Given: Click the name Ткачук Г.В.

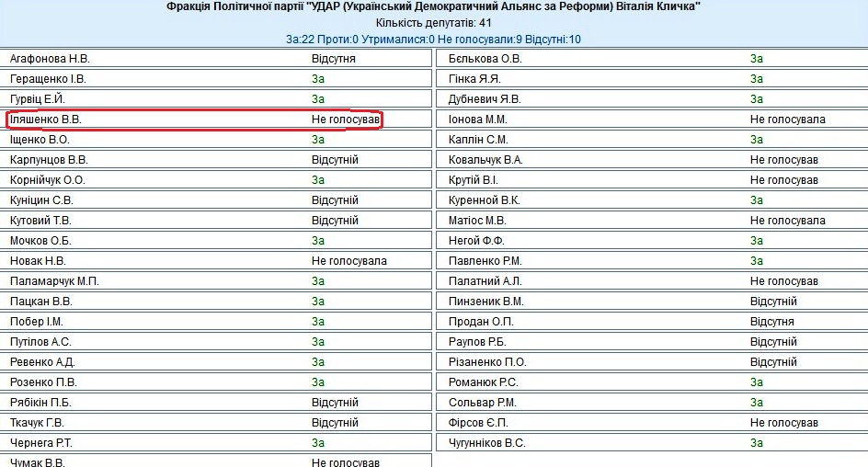Looking at the screenshot, I should click(x=37, y=423).
